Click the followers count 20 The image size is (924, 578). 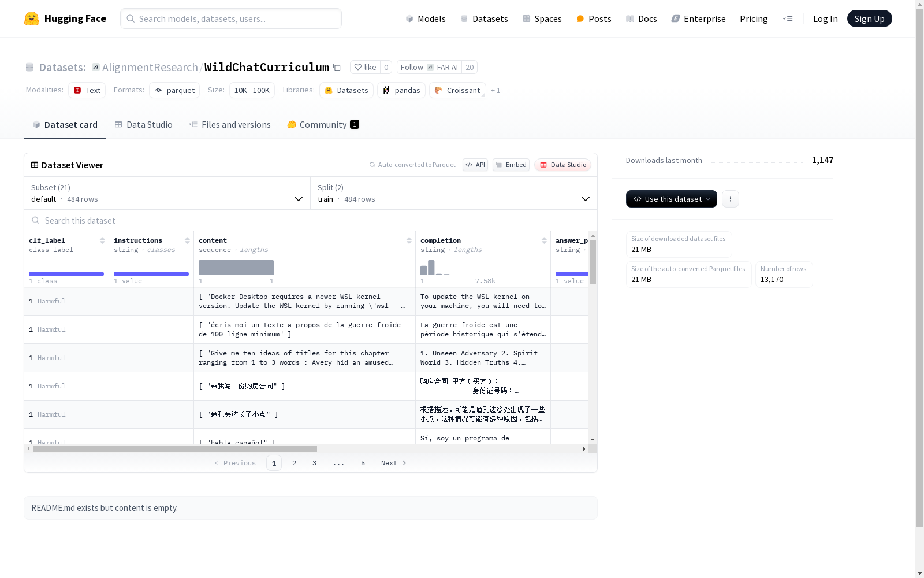pyautogui.click(x=470, y=67)
